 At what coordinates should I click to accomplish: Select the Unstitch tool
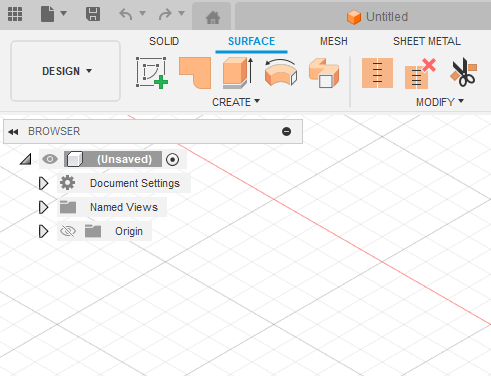pyautogui.click(x=420, y=73)
